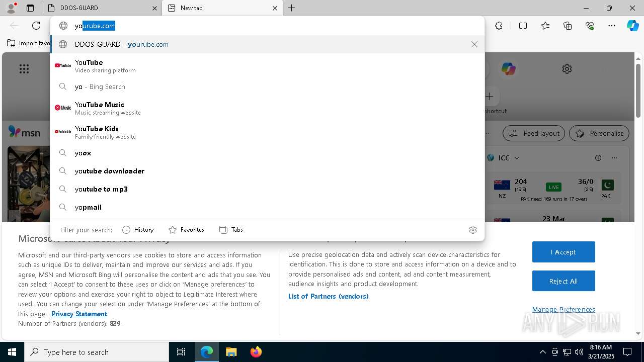Select DDOS-GUARD yourube.com suggestion
The image size is (644, 362).
coord(267,44)
